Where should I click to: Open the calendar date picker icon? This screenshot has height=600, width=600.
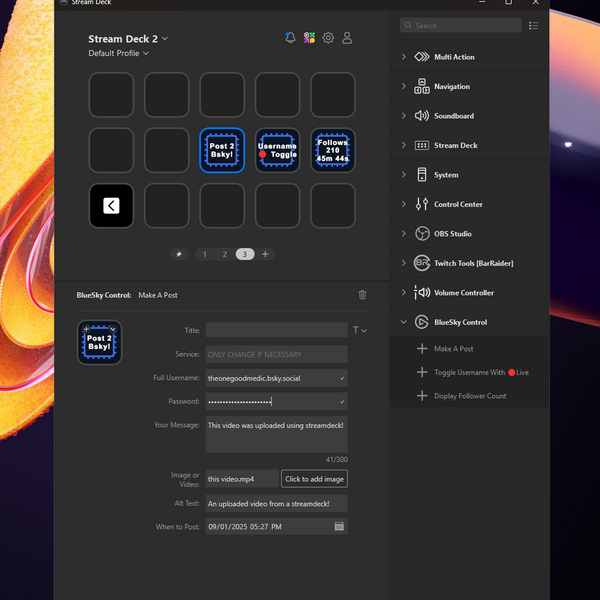click(x=339, y=527)
